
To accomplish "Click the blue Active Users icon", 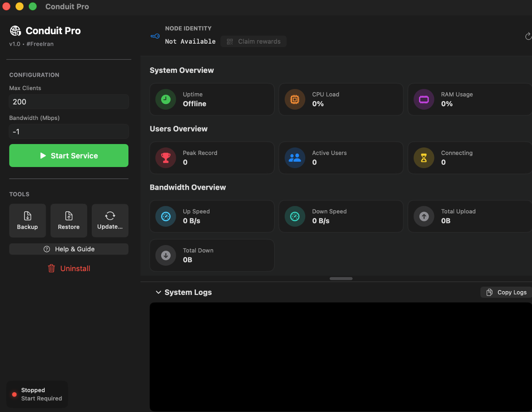I will (x=295, y=158).
